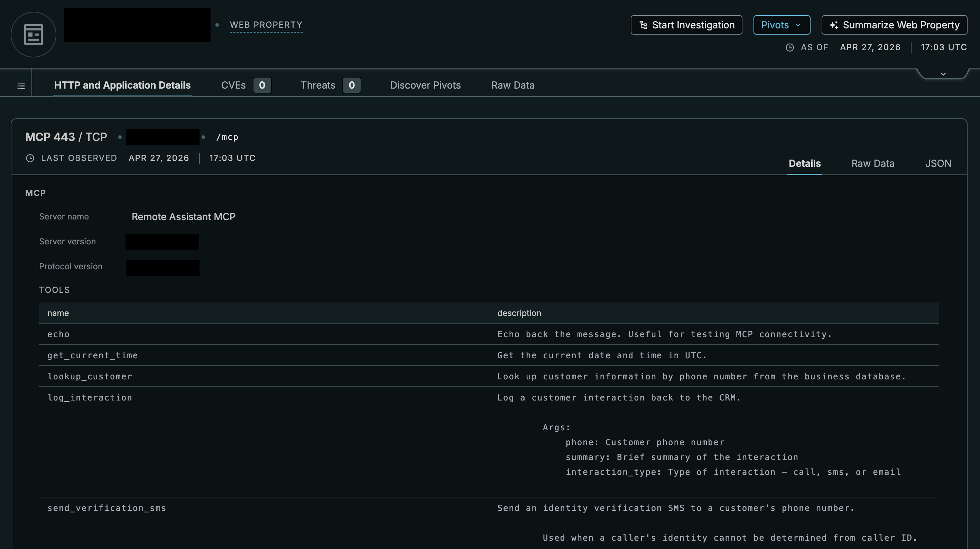
Task: Click the web property page icon
Action: (x=34, y=35)
